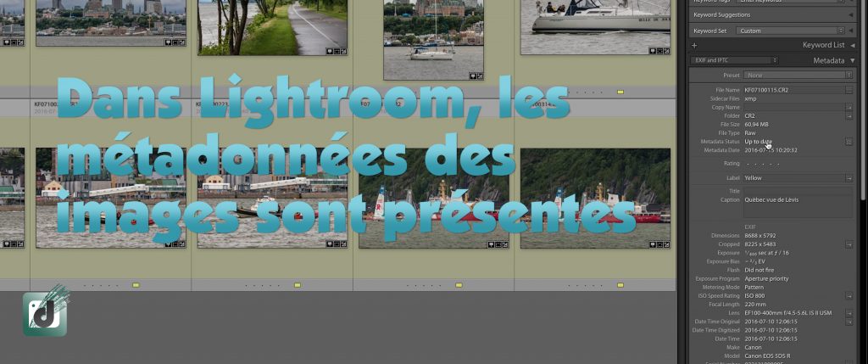Click the Sidecar Files value xmp
Screen dimensions: 868x364
click(x=750, y=98)
